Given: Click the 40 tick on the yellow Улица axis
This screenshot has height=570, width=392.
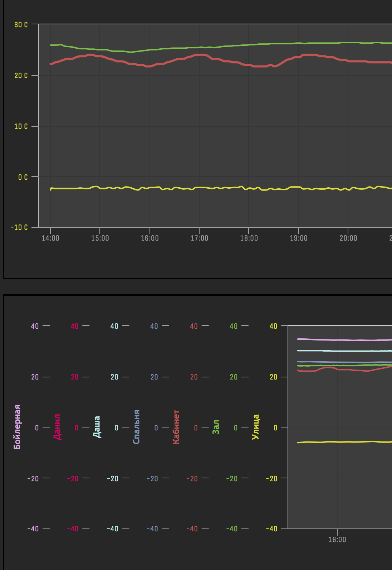Looking at the screenshot, I should click(273, 326).
